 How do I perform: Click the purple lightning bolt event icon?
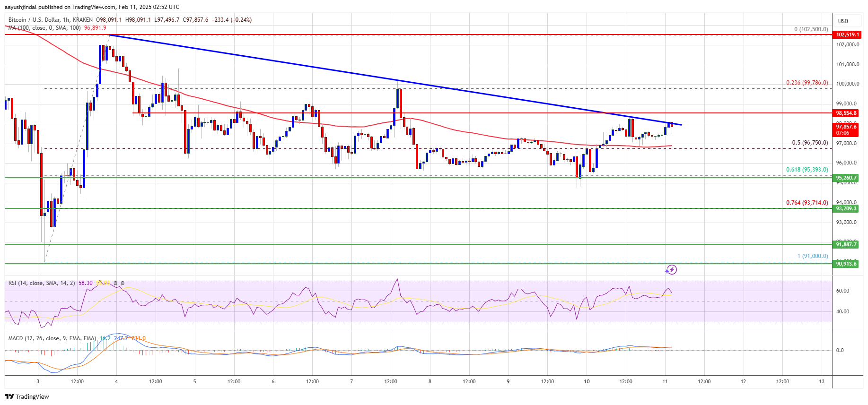(x=671, y=270)
